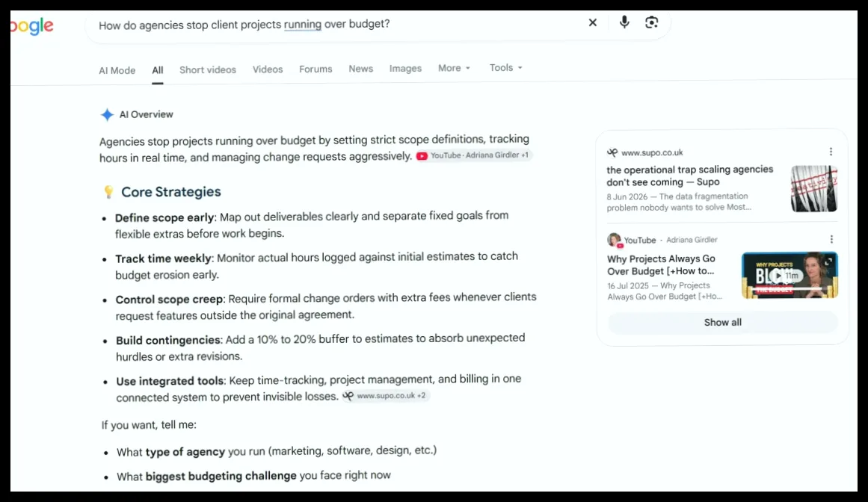
Task: Switch to the Images tab
Action: point(405,69)
